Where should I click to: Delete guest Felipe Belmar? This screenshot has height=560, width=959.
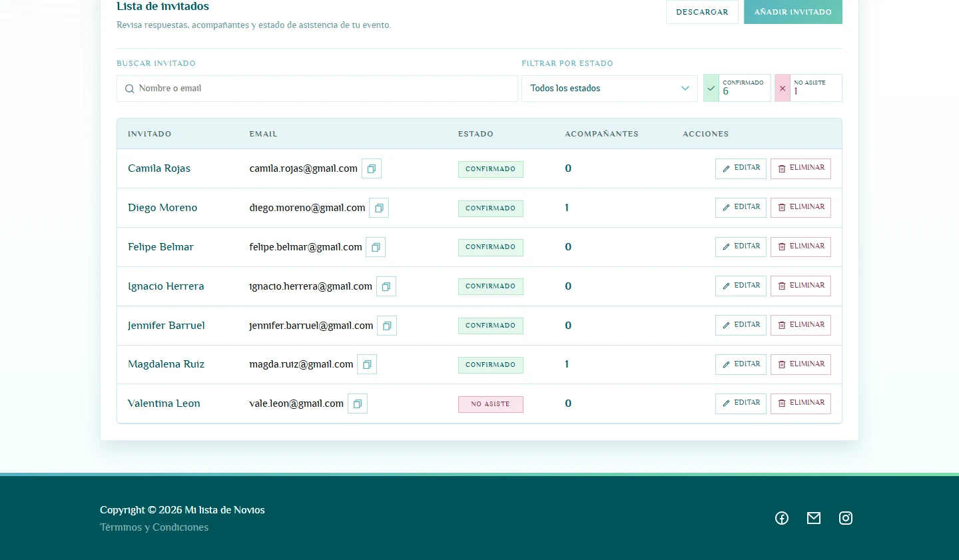(800, 247)
